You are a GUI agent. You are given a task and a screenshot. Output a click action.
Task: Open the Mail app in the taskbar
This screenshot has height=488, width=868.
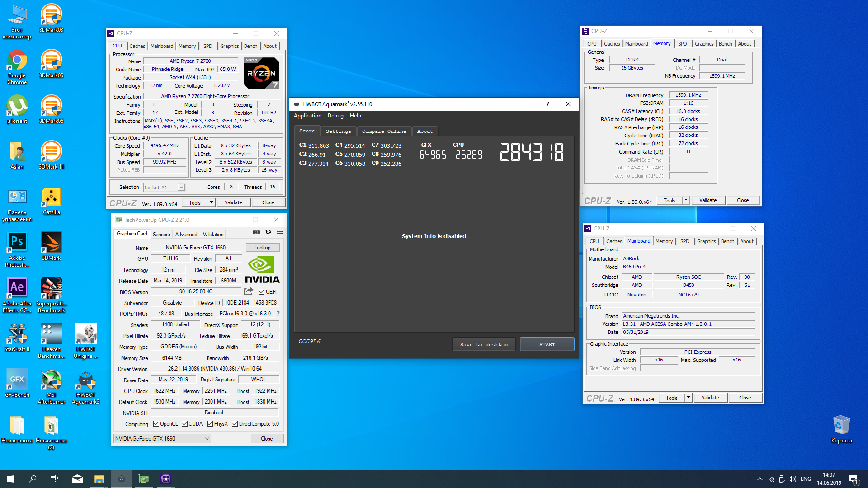pos(77,479)
